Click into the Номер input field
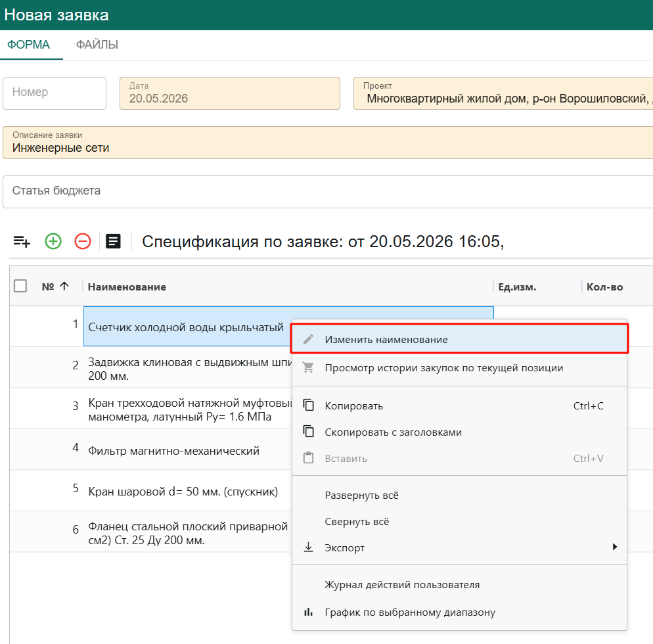The width and height of the screenshot is (653, 644). [x=55, y=93]
